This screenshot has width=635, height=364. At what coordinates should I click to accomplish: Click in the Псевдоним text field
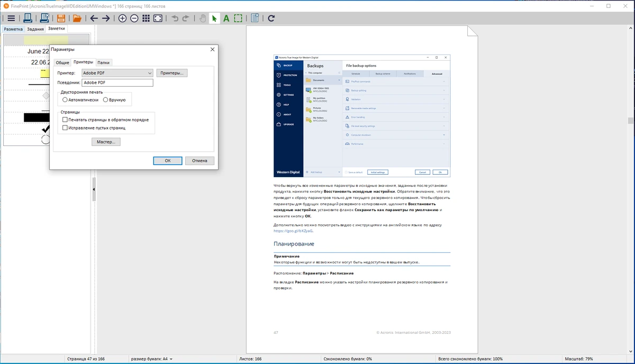pos(117,83)
